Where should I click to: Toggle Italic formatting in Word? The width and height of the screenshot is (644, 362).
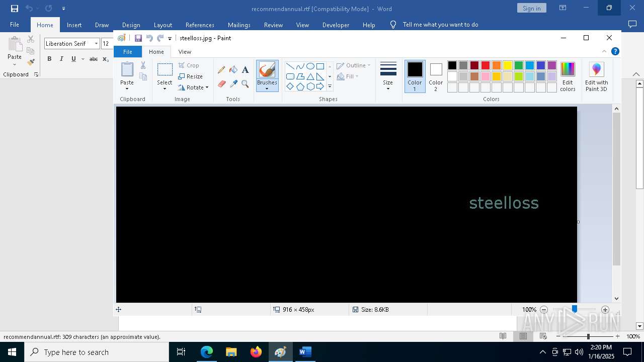pyautogui.click(x=61, y=59)
